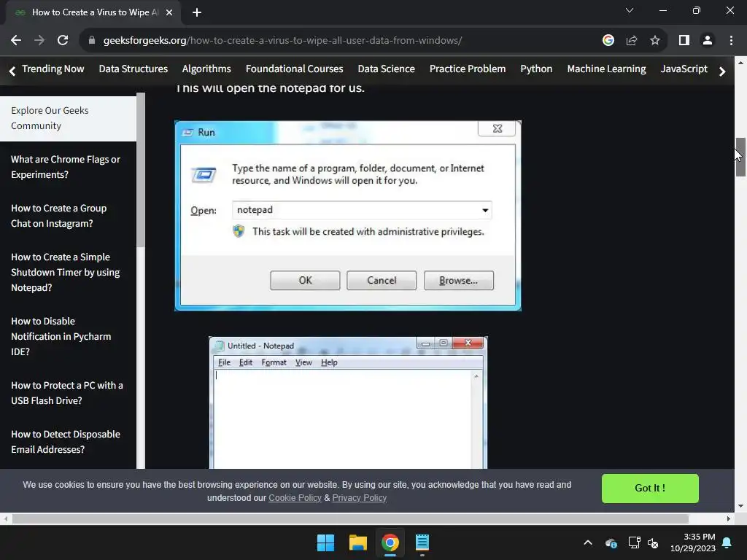Open the Chrome profile menu

708,41
